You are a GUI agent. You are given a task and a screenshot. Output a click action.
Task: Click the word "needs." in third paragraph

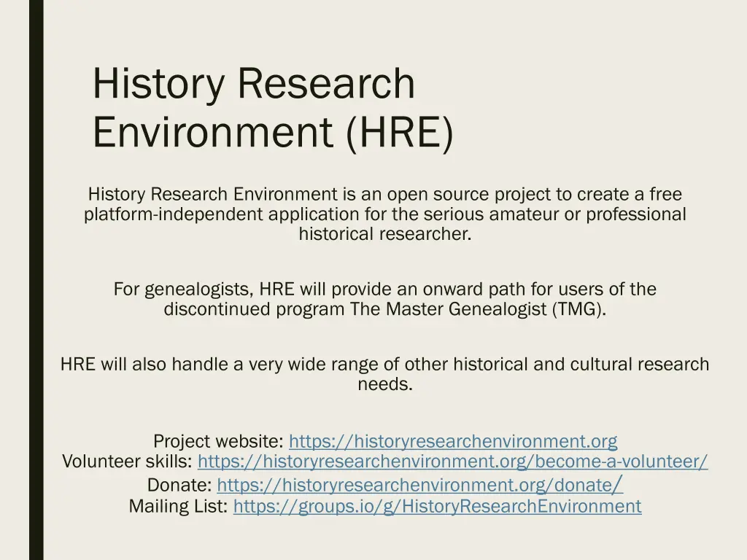(x=385, y=384)
